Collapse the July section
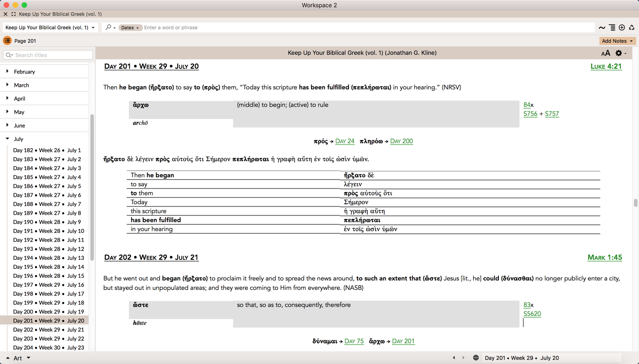The width and height of the screenshot is (639, 364). [x=7, y=139]
